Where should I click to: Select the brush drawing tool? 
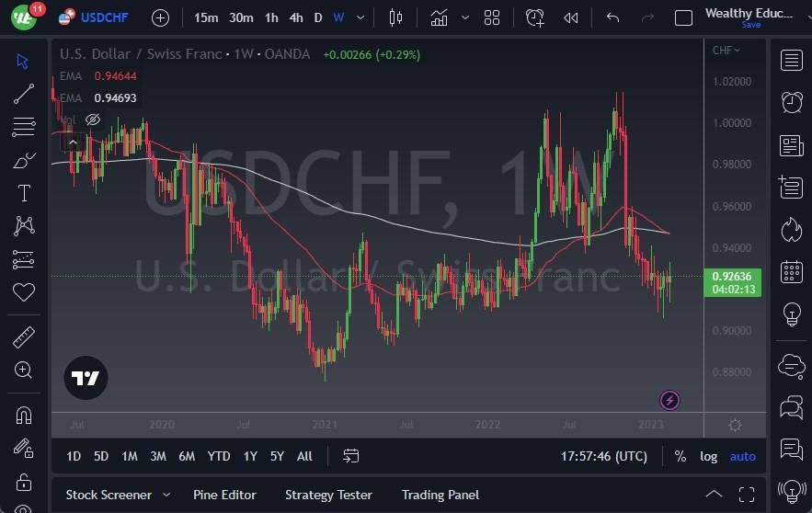[23, 161]
